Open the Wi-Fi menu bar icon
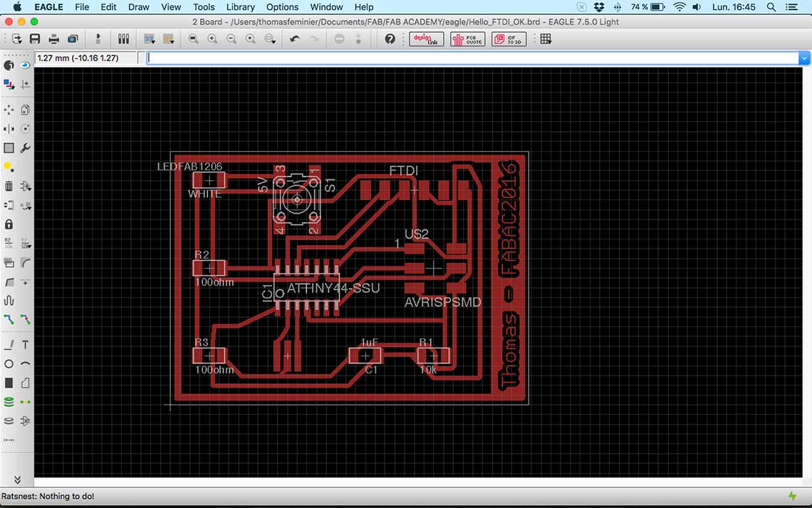This screenshot has height=508, width=812. point(680,7)
